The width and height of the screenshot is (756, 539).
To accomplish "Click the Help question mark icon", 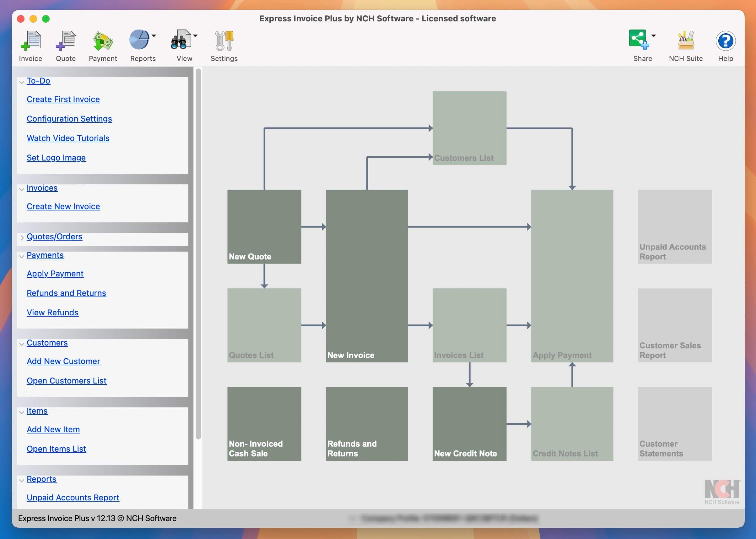I will 726,41.
